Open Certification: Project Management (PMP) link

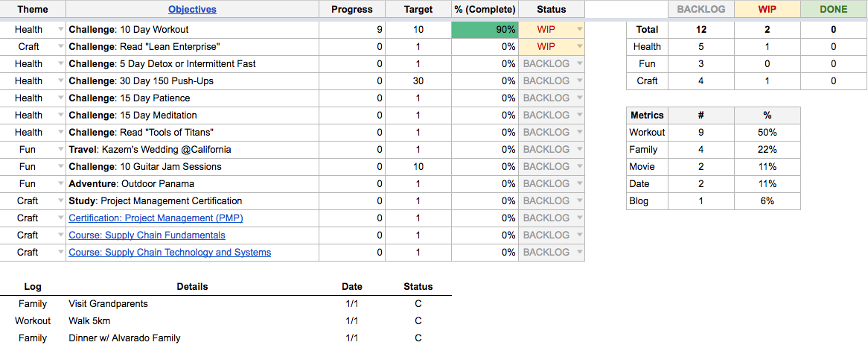(156, 218)
